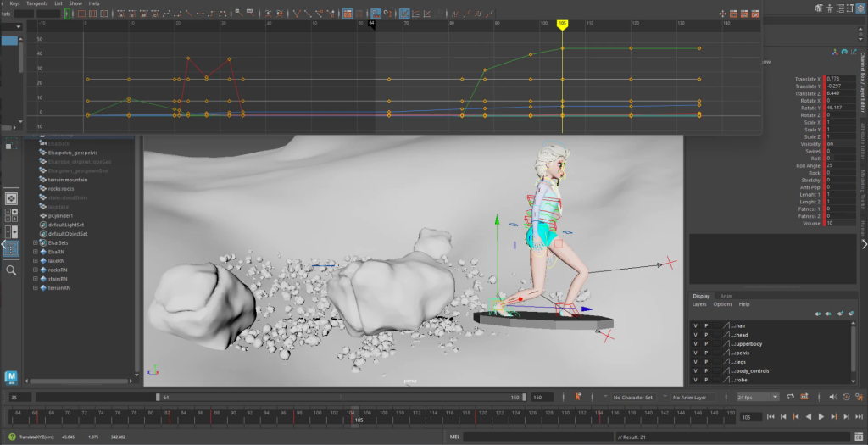The height and width of the screenshot is (445, 868).
Task: Toggle playback P of pelvis layer
Action: 706,353
